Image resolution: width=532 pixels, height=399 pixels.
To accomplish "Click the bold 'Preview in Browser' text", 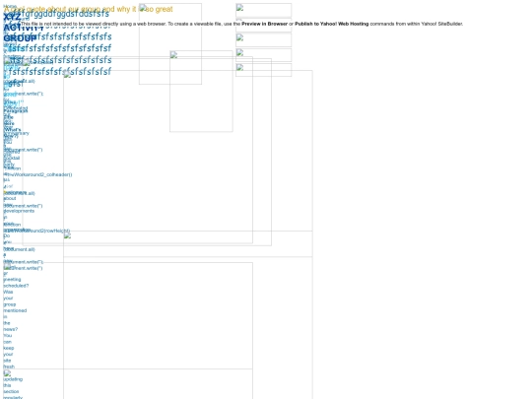I will (264, 24).
